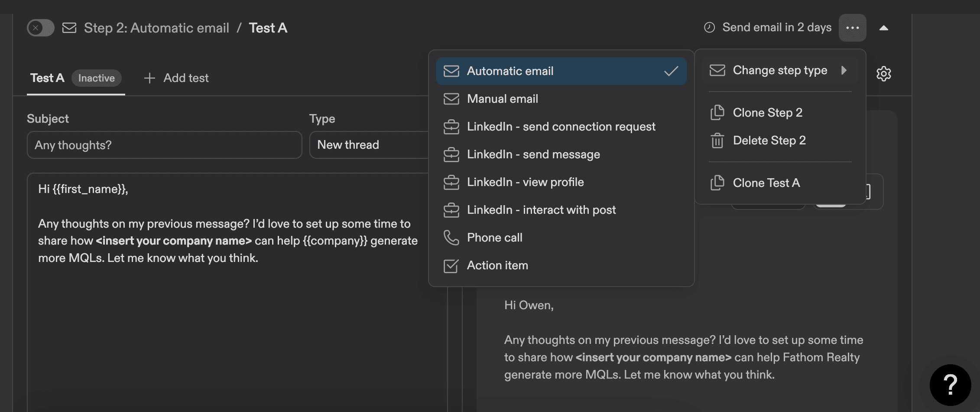Image resolution: width=980 pixels, height=412 pixels.
Task: Select LinkedIn - send message
Action: 561,154
